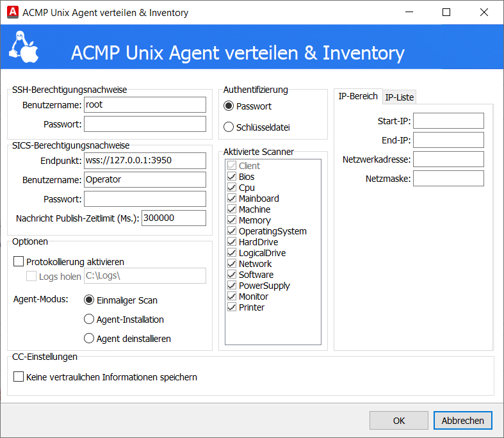Uncheck the Monitor scanner
The width and height of the screenshot is (504, 438).
232,296
